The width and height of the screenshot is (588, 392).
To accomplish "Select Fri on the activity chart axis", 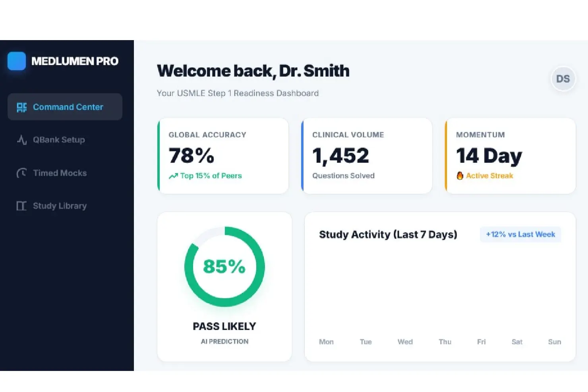I will click(481, 342).
